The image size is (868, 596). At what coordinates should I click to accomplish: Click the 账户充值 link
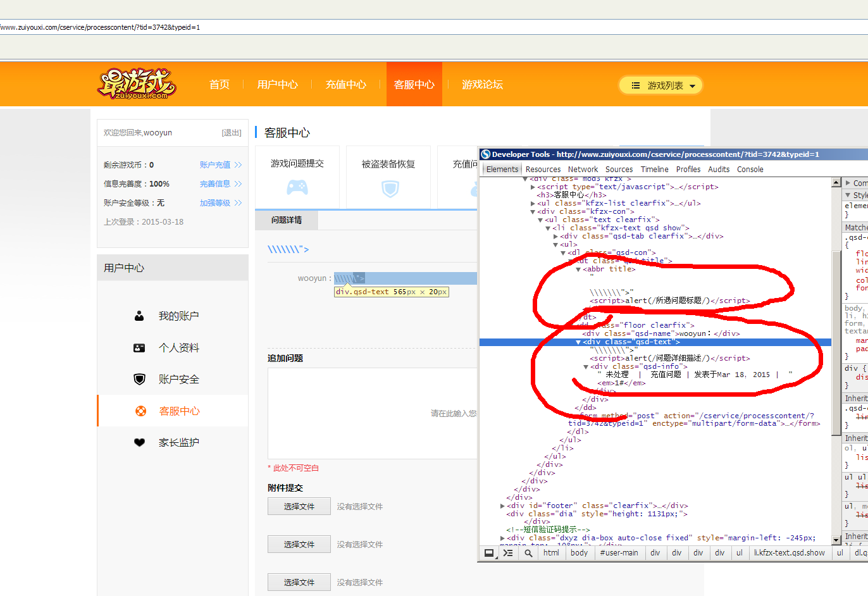[x=215, y=165]
